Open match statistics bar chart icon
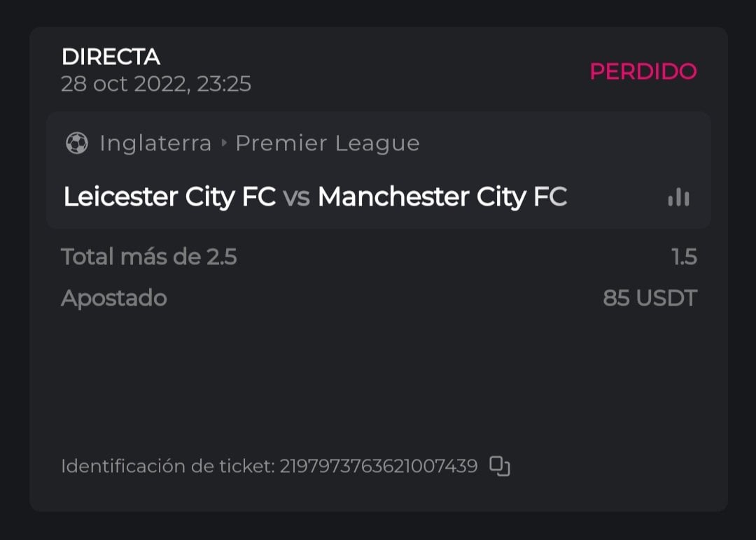 pos(678,198)
